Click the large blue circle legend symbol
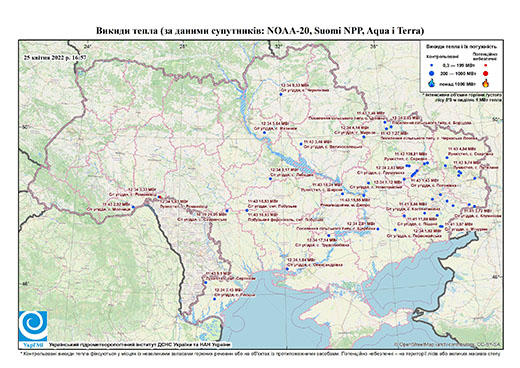The width and height of the screenshot is (520, 368). click(432, 73)
